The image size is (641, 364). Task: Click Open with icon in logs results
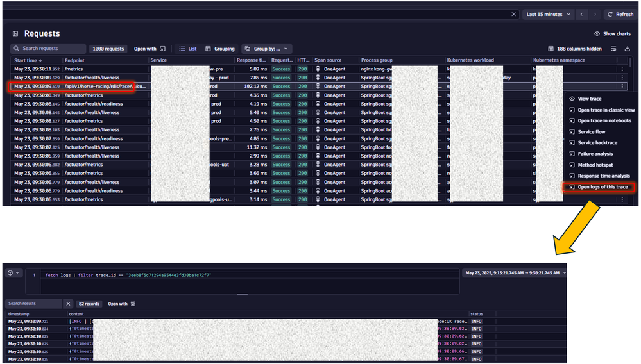121,304
